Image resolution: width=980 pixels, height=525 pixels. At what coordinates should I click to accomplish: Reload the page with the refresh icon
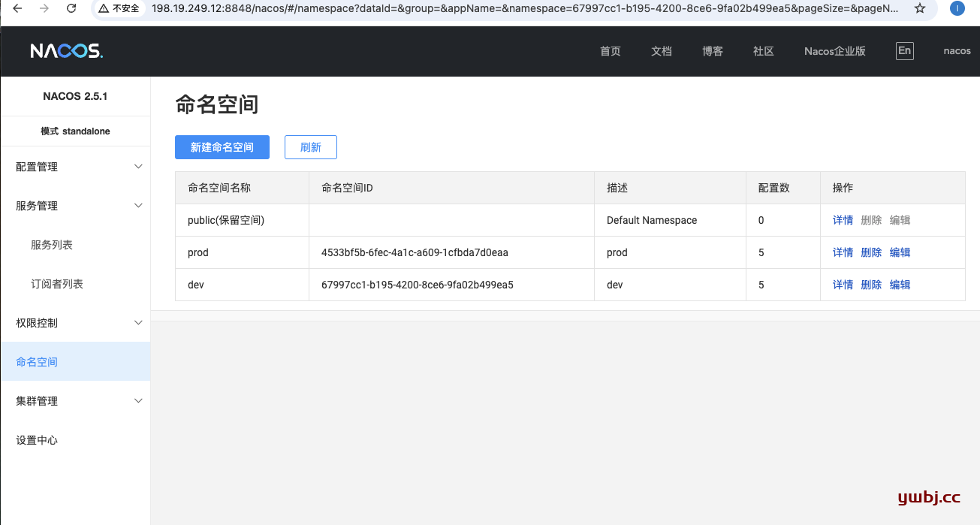coord(71,8)
